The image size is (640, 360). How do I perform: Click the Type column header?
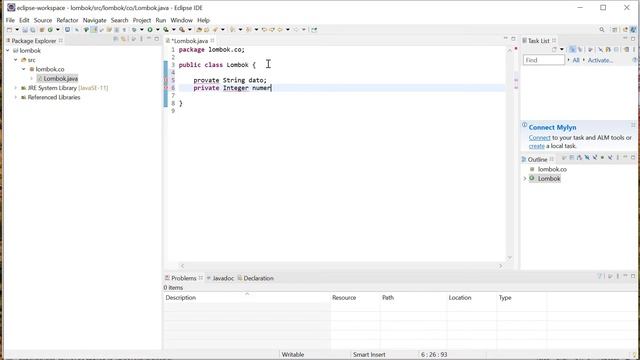521,298
